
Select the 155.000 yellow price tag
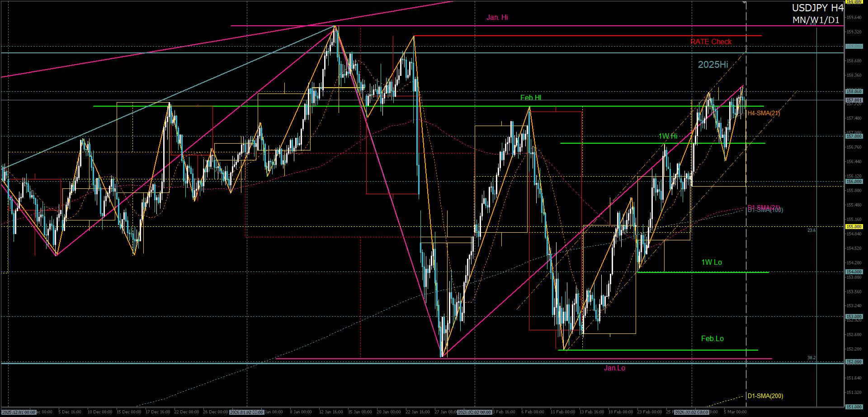point(854,227)
